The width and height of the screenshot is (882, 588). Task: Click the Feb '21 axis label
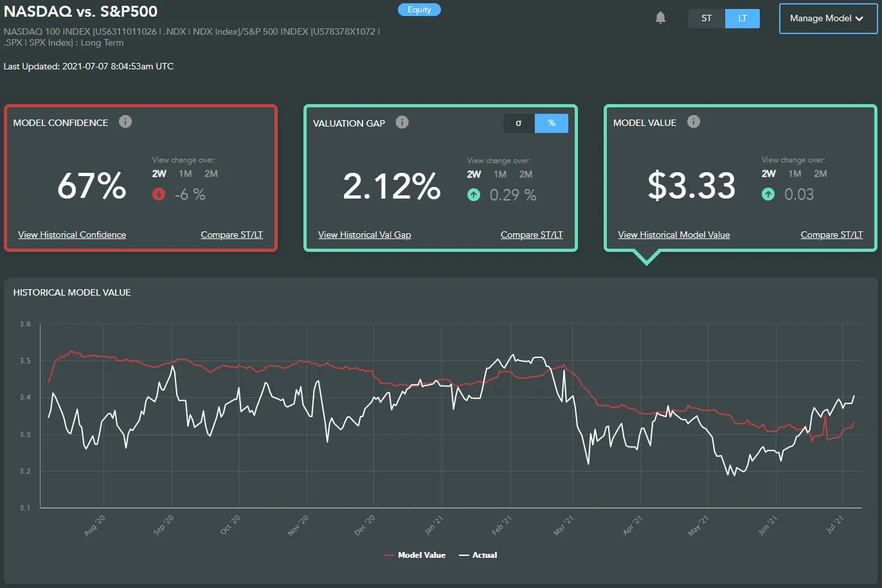pyautogui.click(x=501, y=525)
